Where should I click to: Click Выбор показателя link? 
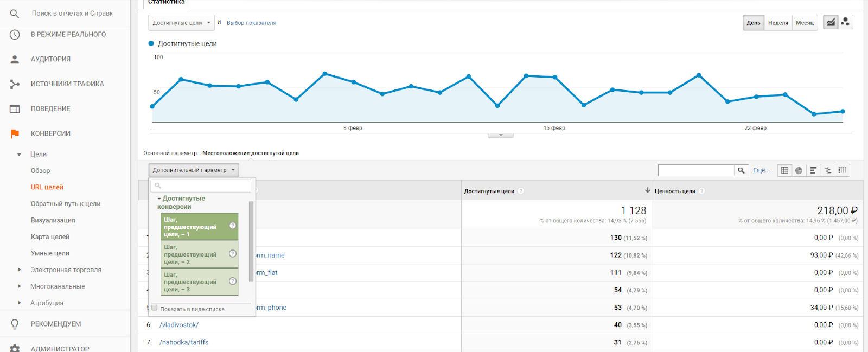pos(251,23)
